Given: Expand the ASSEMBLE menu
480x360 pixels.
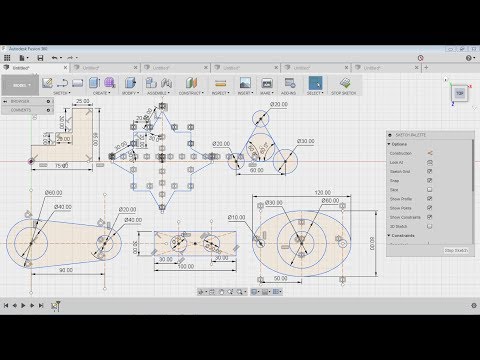Looking at the screenshot, I should (x=158, y=93).
